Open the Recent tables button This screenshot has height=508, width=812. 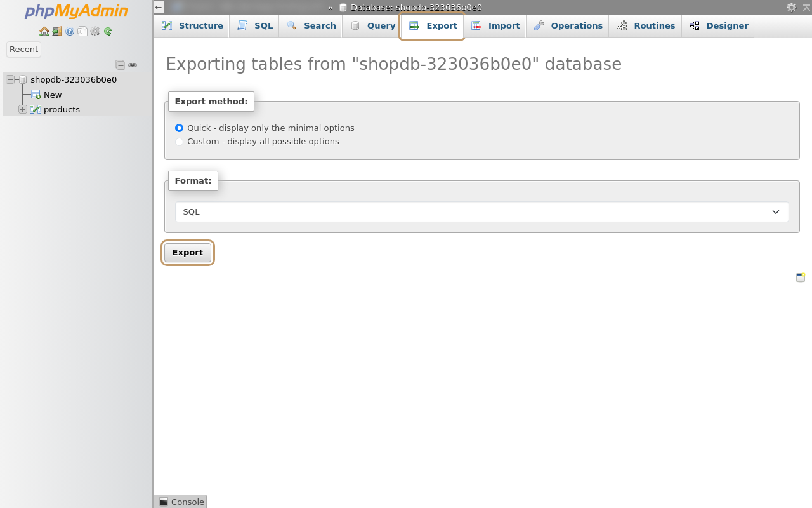click(23, 50)
